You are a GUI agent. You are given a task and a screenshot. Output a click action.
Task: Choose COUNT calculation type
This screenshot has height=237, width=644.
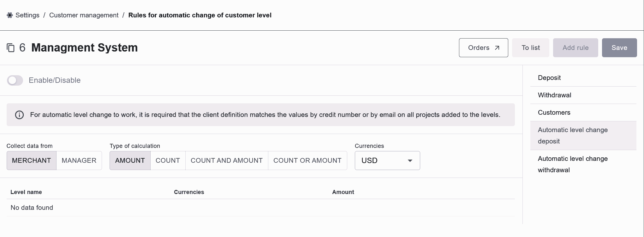coord(168,161)
